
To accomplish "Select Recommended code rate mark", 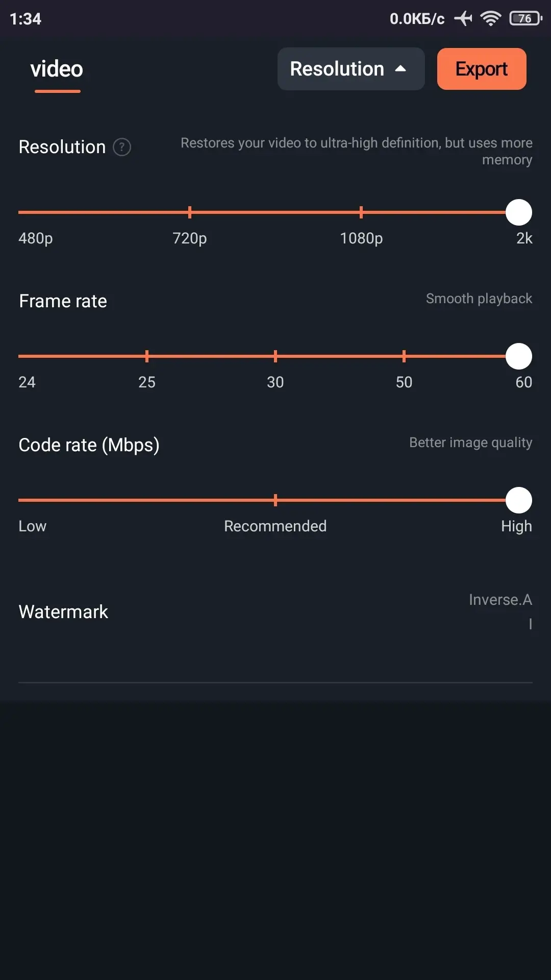I will tap(275, 500).
